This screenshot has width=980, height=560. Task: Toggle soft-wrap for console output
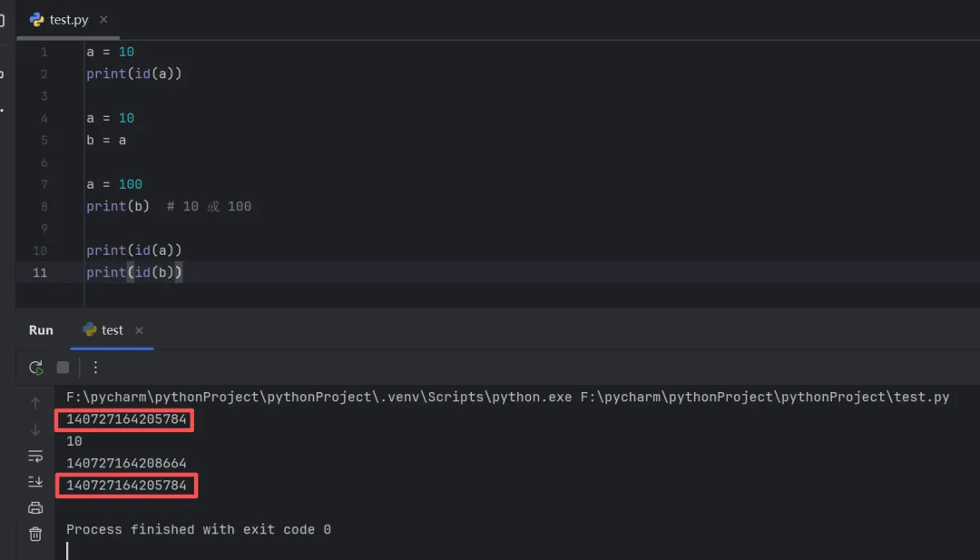[35, 456]
